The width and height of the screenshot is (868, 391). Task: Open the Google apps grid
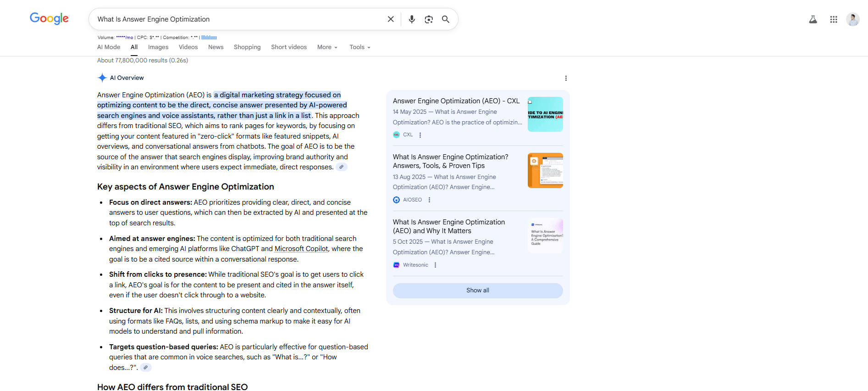click(x=834, y=19)
